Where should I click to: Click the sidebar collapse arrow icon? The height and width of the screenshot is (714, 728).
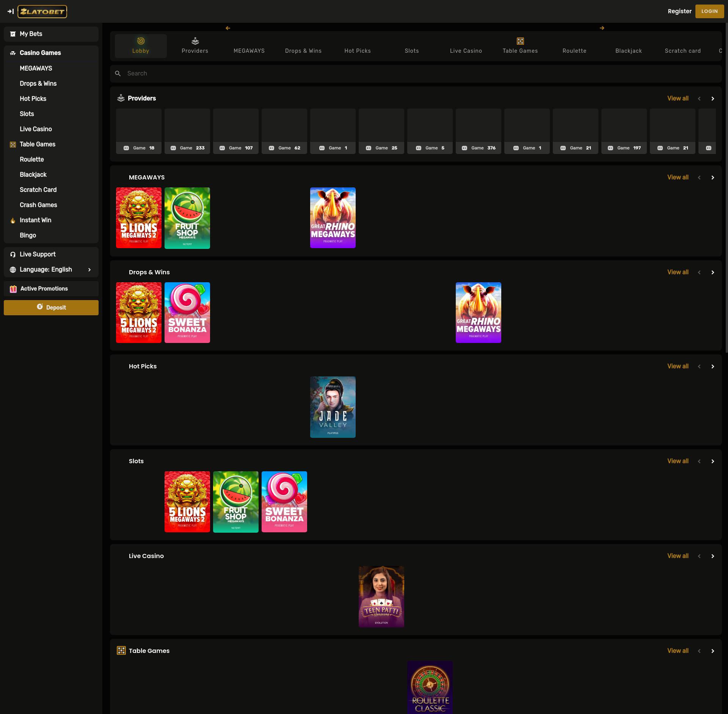click(11, 11)
